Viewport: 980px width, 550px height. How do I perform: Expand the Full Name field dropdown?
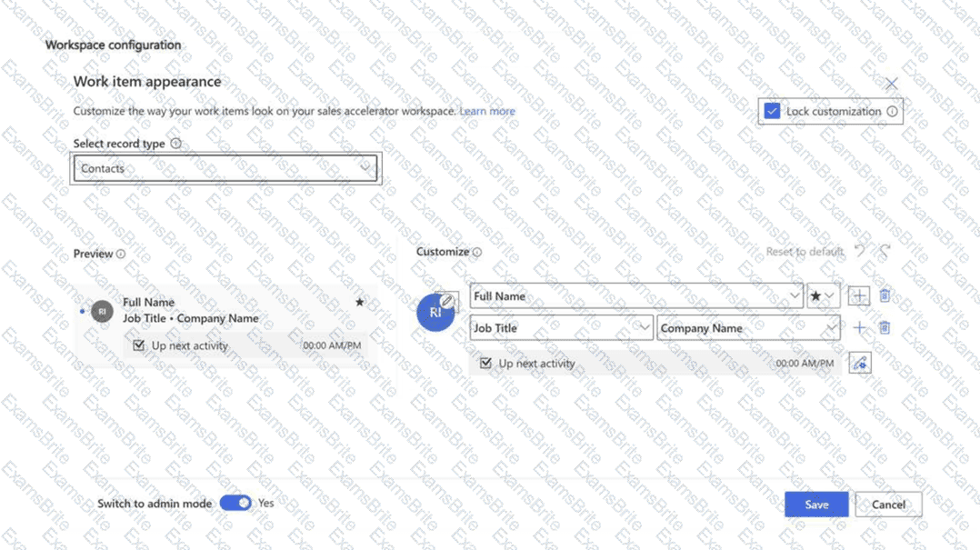point(636,295)
